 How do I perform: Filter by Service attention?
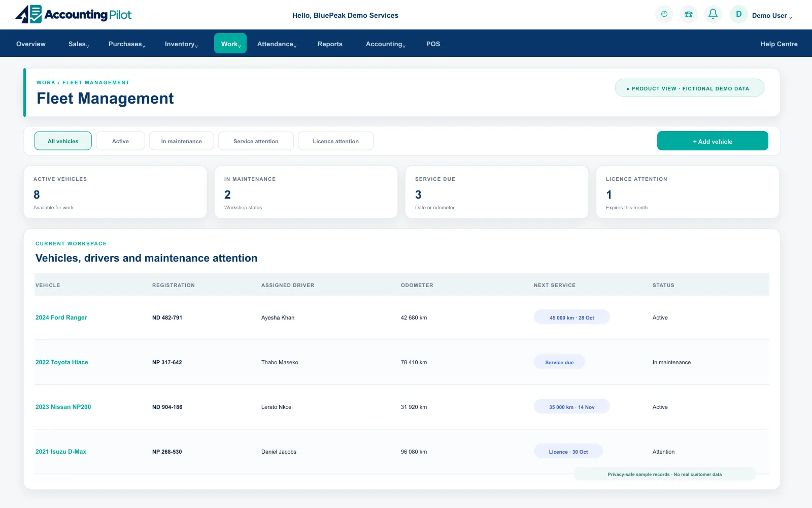coord(256,141)
